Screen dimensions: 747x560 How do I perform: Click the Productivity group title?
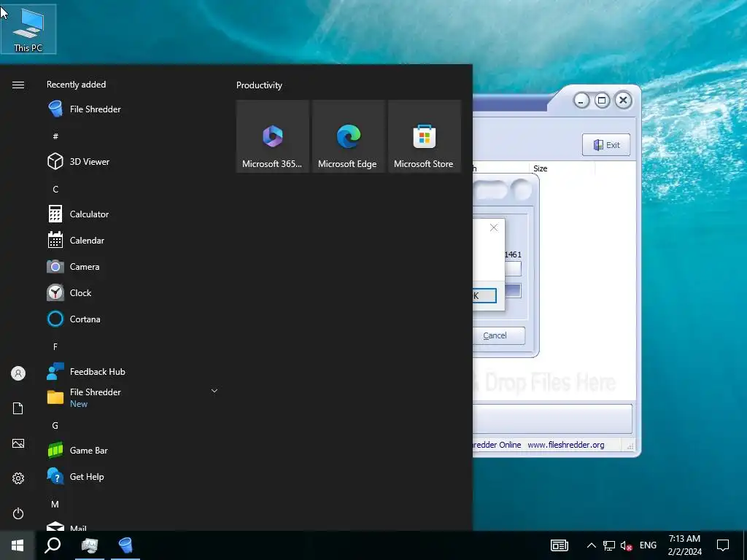point(259,85)
